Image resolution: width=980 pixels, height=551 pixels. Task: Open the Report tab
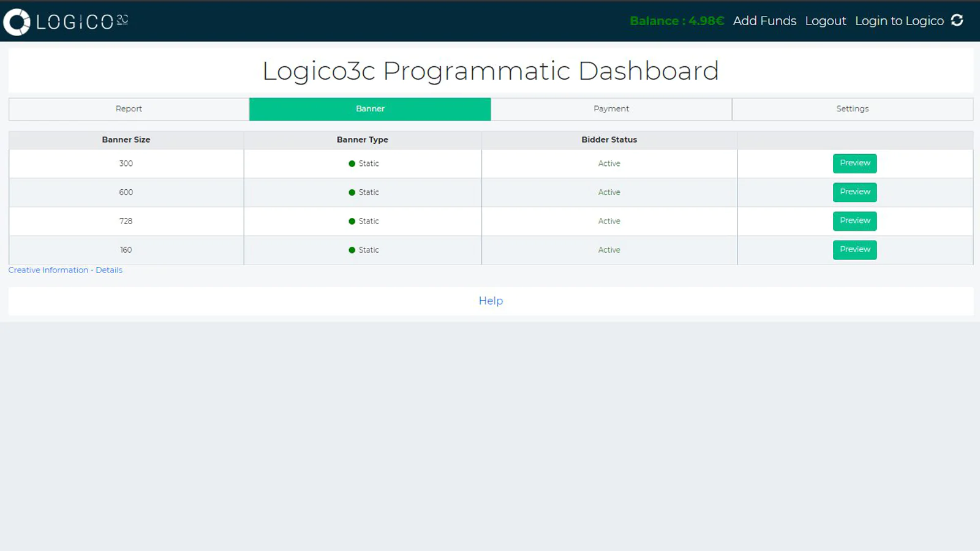[x=129, y=109]
